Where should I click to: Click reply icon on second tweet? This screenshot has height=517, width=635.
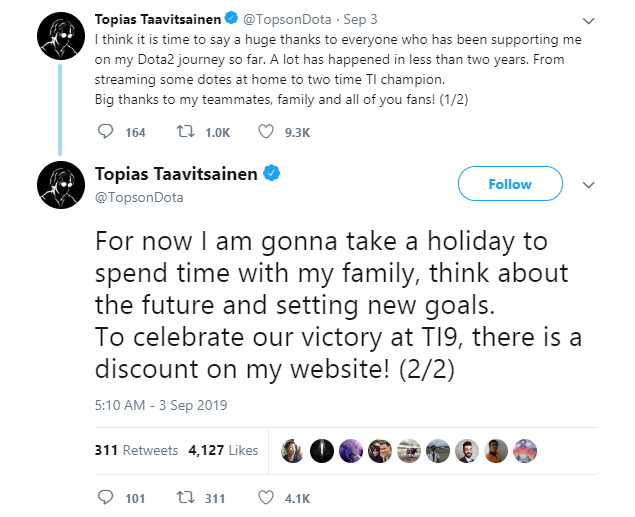tap(106, 498)
